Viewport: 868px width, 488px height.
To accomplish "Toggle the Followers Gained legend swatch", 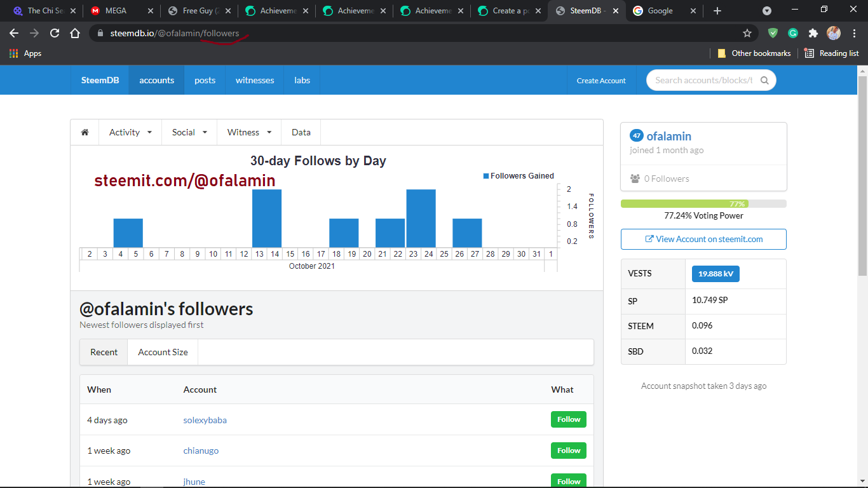I will click(x=486, y=176).
